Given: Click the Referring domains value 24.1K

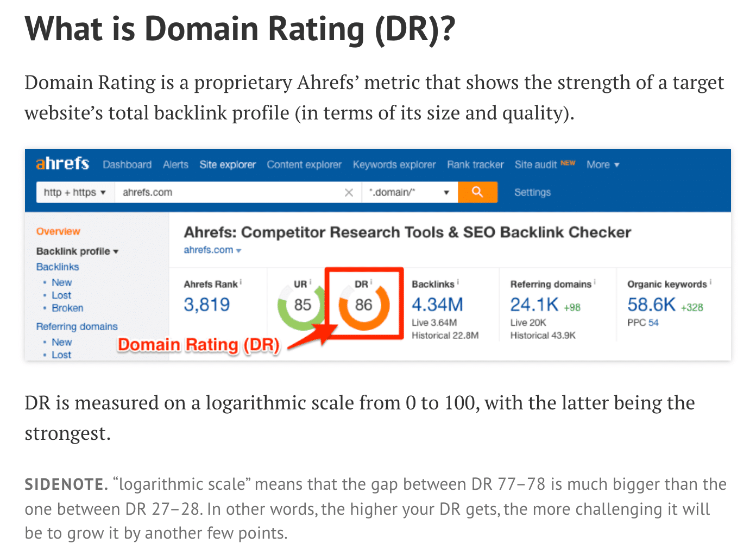Looking at the screenshot, I should [534, 305].
